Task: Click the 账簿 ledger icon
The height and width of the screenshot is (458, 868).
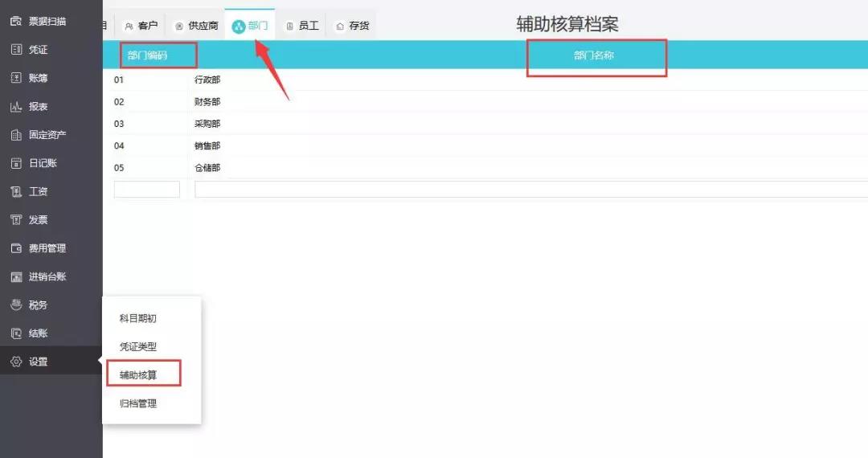Action: point(16,78)
